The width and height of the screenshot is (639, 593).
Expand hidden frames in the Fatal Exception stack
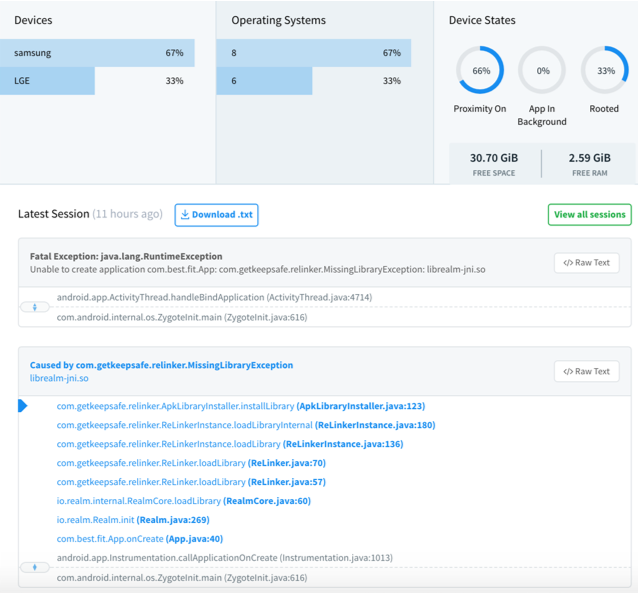[x=35, y=307]
